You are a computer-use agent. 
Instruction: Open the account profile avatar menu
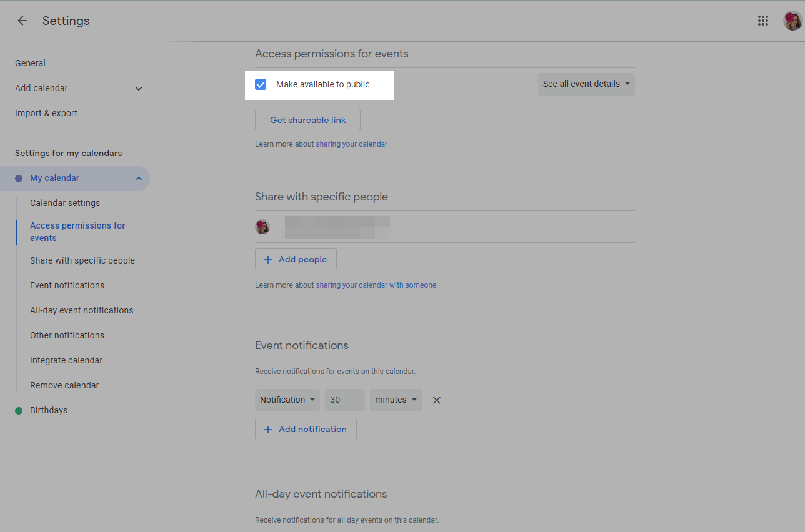tap(792, 21)
